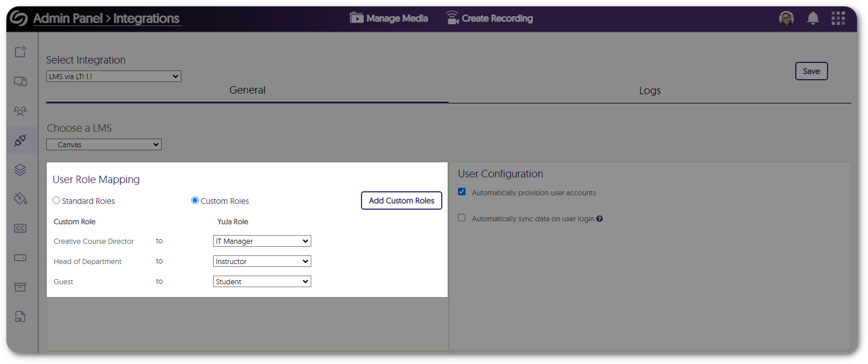Save the integration settings
868x364 pixels.
point(811,71)
